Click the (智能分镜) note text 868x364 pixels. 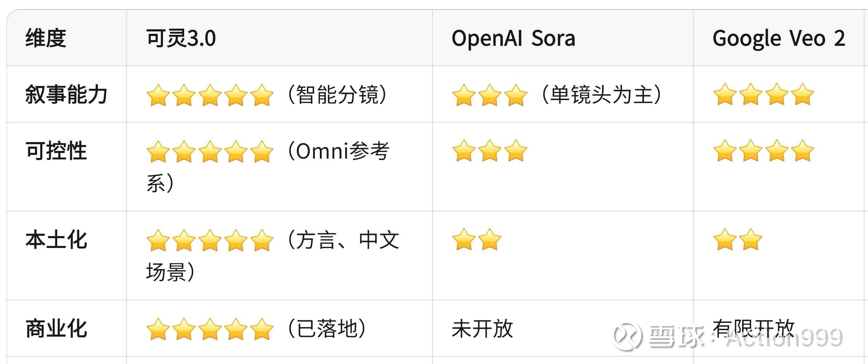pos(338,94)
